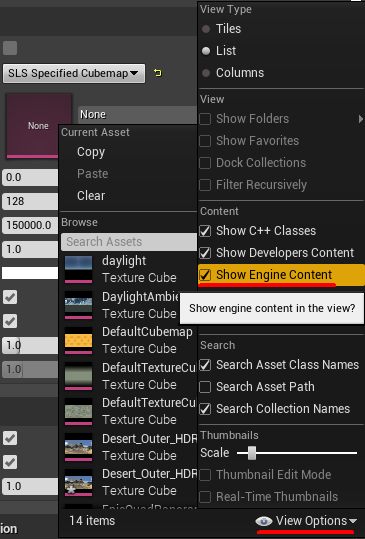
Task: Click the white color bar in details panel
Action: [x=30, y=273]
